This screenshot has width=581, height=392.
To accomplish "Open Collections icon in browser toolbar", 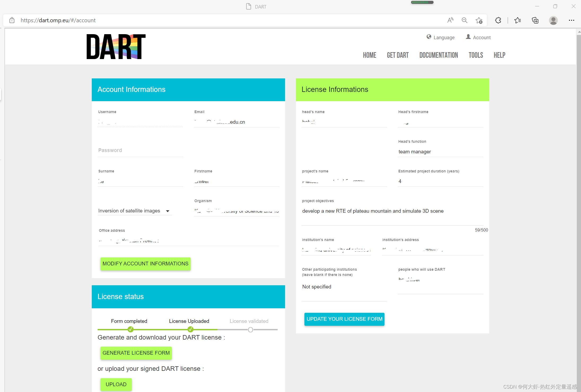I will tap(535, 20).
